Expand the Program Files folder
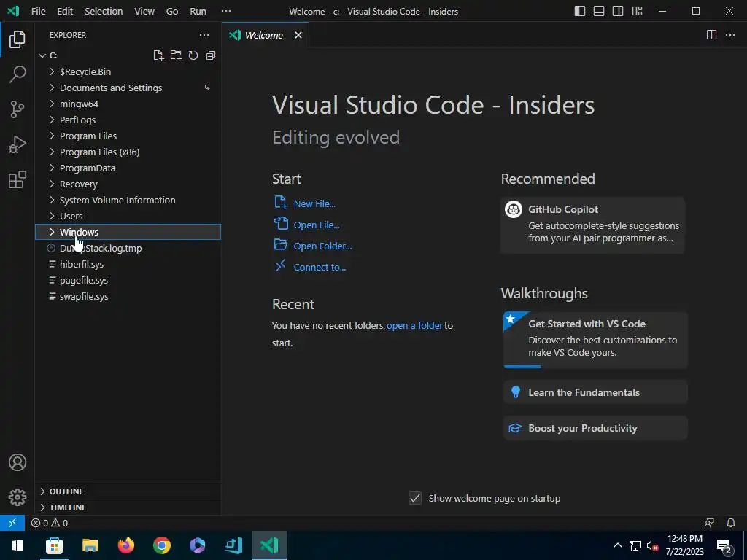Screen dimensions: 747x560 [x=128, y=136]
